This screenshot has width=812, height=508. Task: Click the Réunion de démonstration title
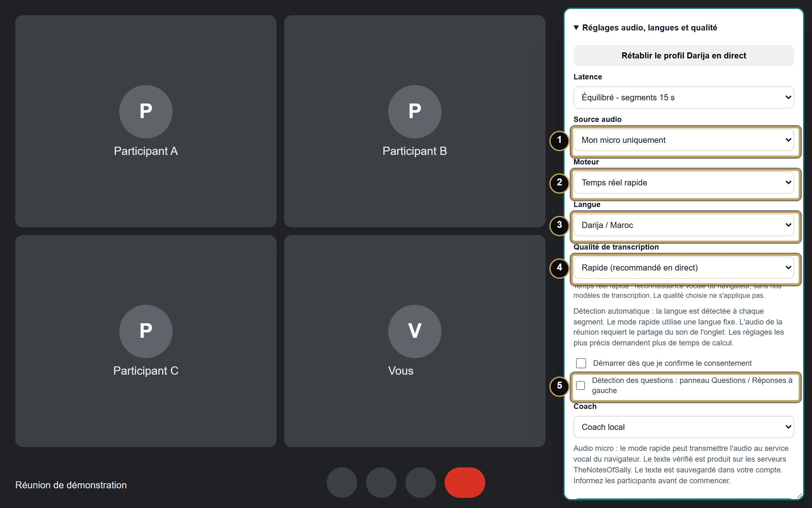click(x=71, y=485)
